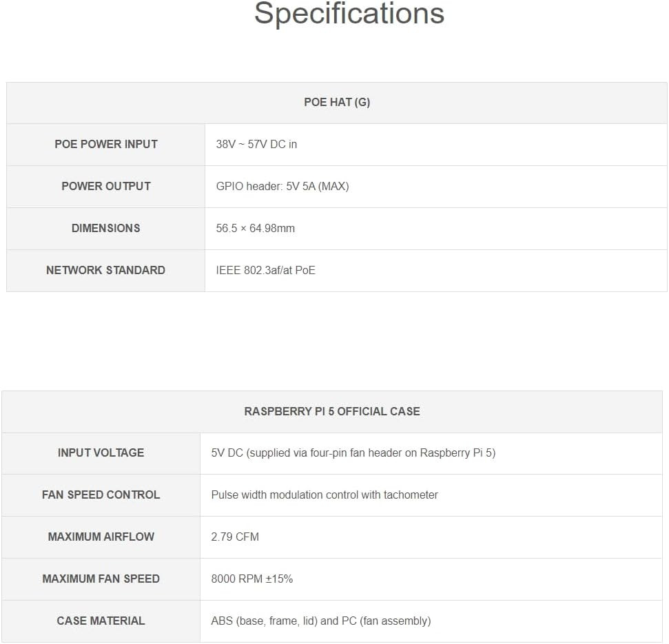Select the POE HAT (G) table header
Screen dimensions: 669x644
pos(337,103)
